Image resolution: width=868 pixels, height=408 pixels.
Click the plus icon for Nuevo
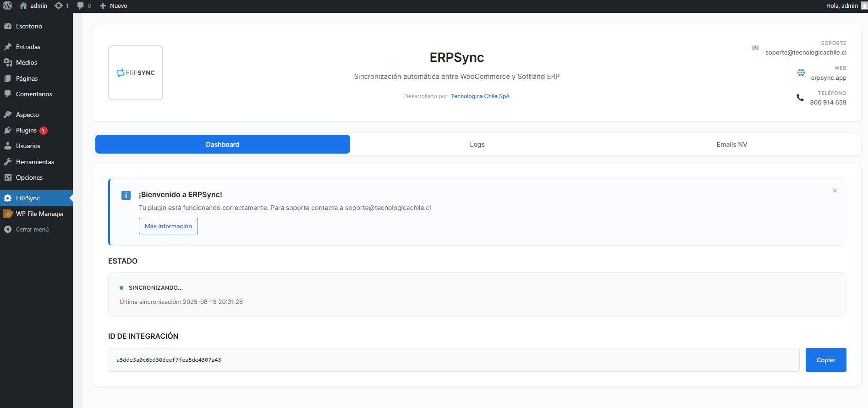click(103, 6)
